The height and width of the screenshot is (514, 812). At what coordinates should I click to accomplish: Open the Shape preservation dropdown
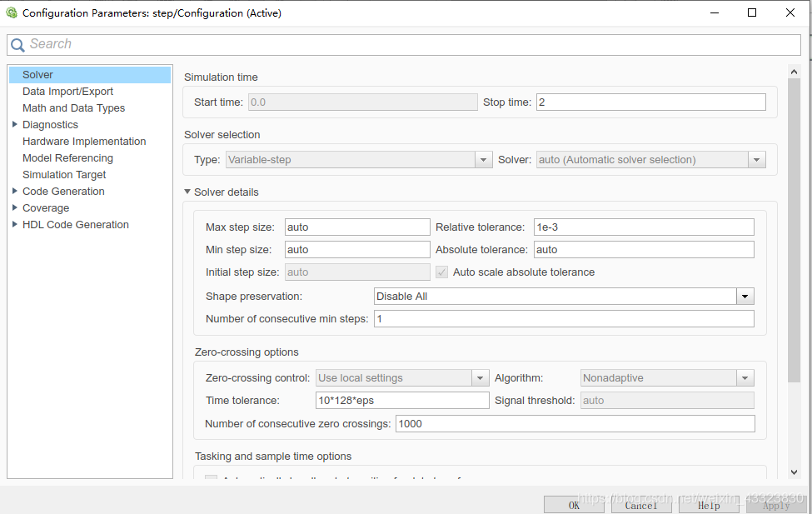coord(564,297)
